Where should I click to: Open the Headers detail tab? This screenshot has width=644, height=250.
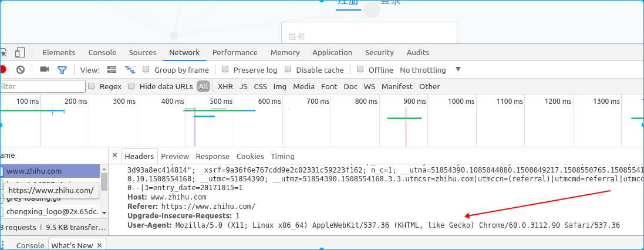point(139,157)
